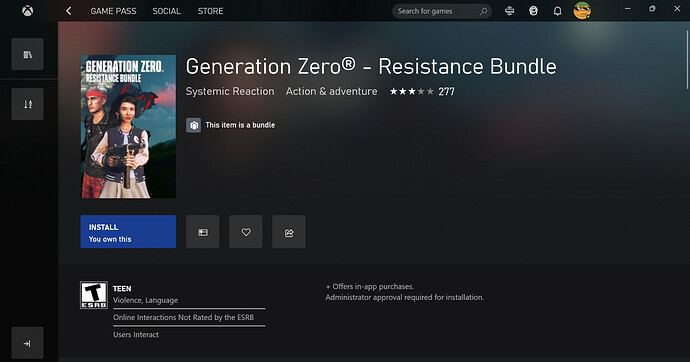
Task: Click the manage game options button
Action: coord(202,232)
